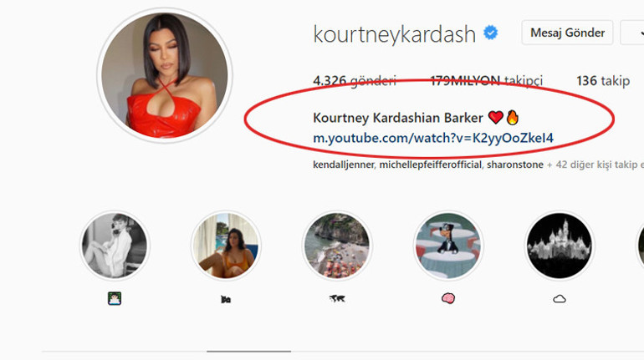This screenshot has height=360, width=644.
Task: Open the black-and-white phone photo highlight
Action: 115,246
